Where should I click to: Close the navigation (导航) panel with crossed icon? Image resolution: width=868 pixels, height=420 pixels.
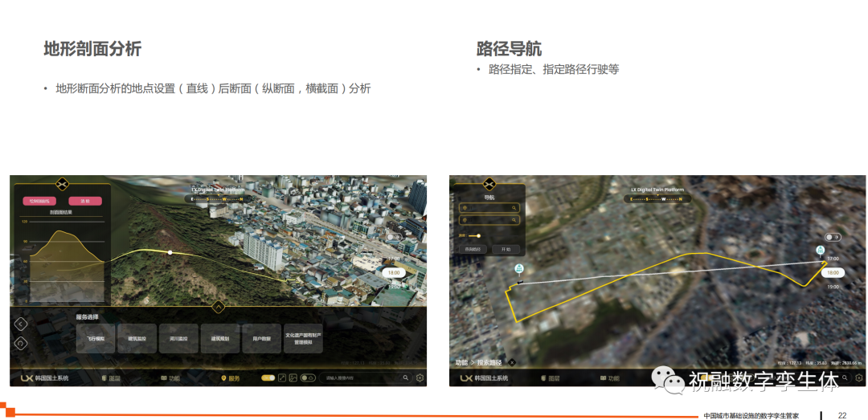489,184
